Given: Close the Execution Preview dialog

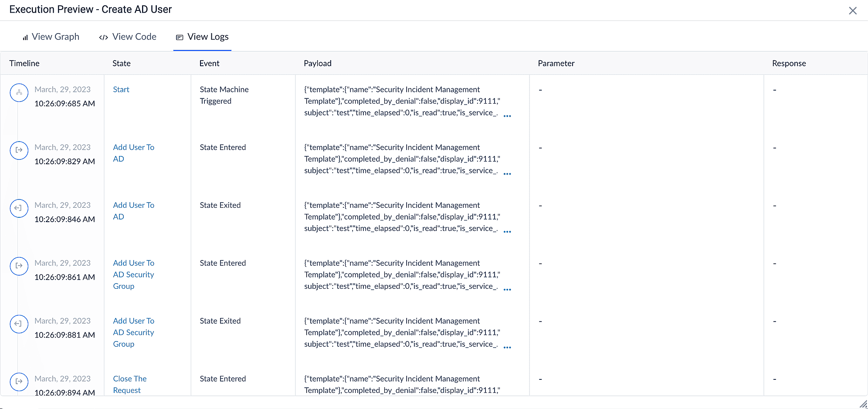Looking at the screenshot, I should click(x=852, y=11).
